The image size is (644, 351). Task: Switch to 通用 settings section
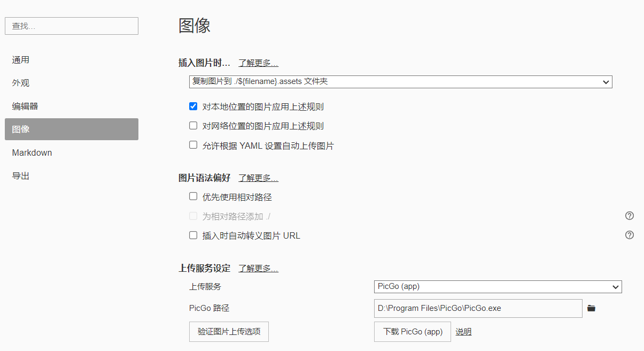[x=21, y=60]
